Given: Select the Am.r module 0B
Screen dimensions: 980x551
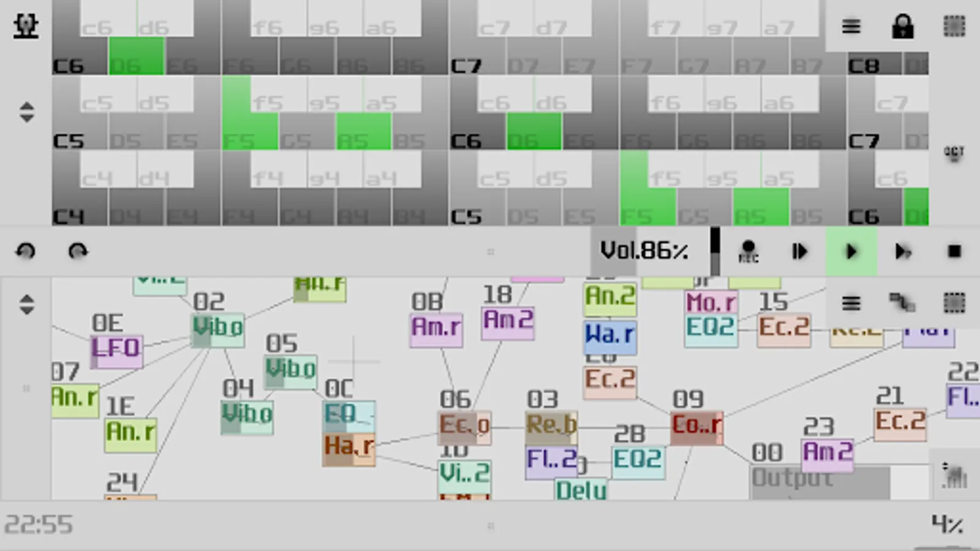Looking at the screenshot, I should [x=436, y=331].
